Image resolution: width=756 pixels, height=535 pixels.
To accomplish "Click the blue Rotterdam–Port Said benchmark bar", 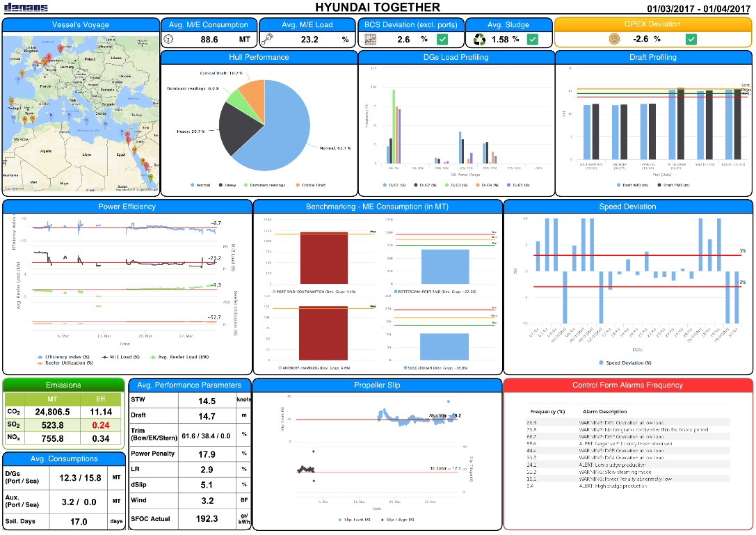I will tap(445, 266).
